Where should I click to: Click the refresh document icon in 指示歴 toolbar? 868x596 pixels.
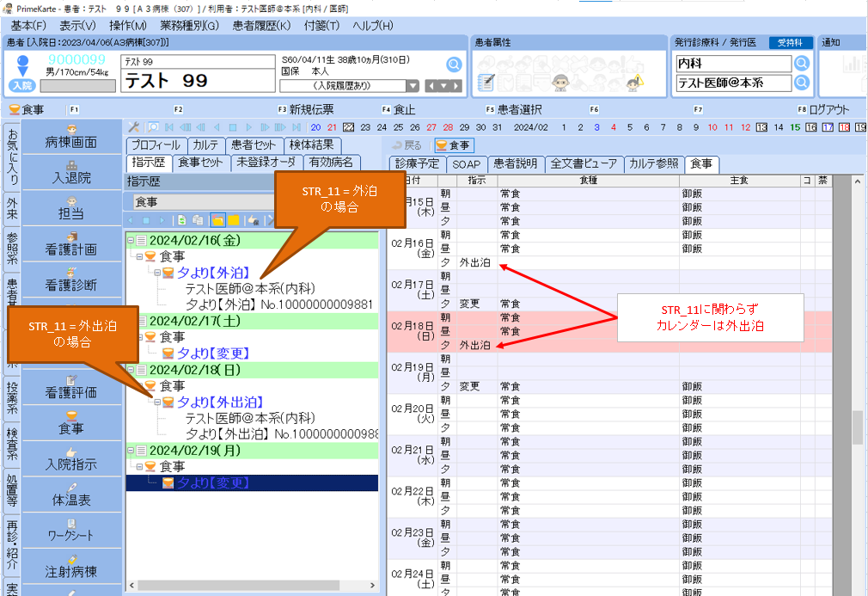click(181, 220)
